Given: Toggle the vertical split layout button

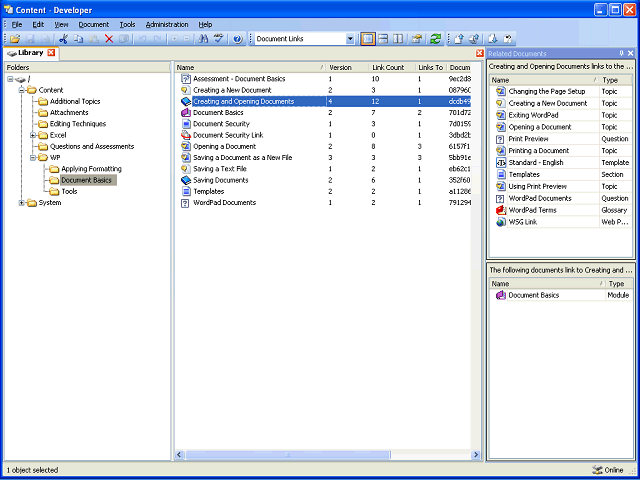Looking at the screenshot, I should pyautogui.click(x=398, y=39).
